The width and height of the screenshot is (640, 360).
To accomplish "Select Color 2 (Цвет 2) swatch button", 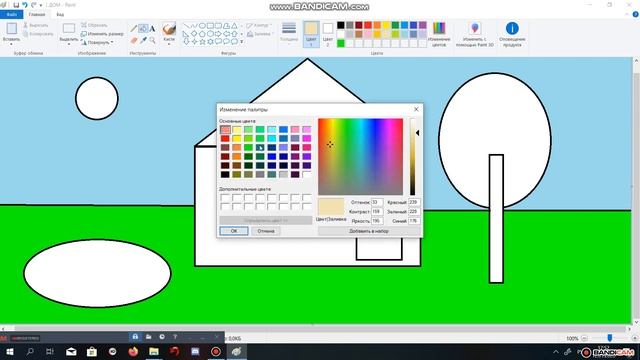I will [328, 34].
